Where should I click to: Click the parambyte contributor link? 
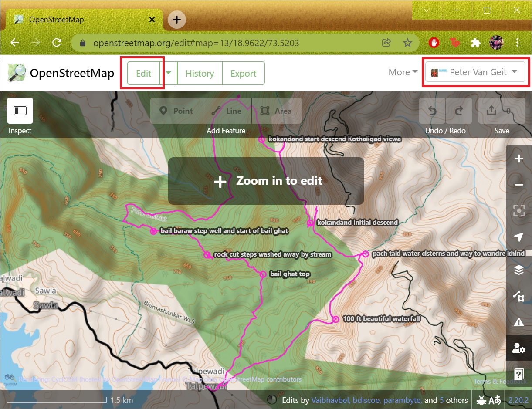click(402, 400)
